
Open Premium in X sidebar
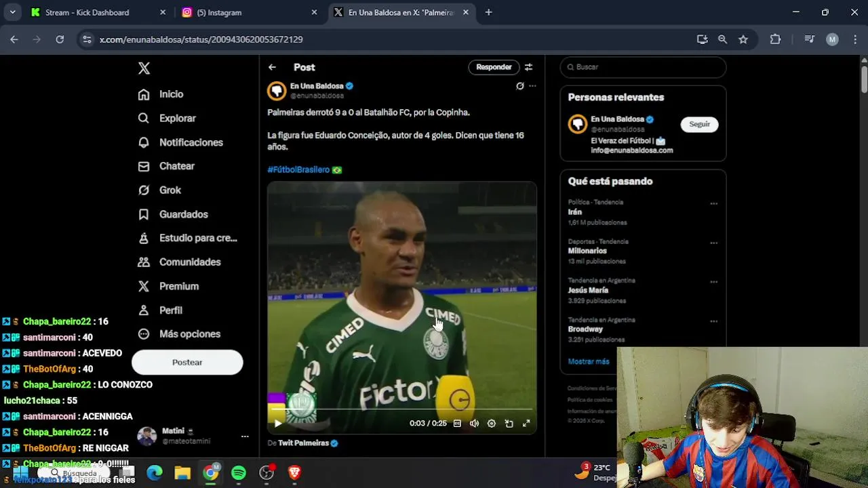coord(168,286)
